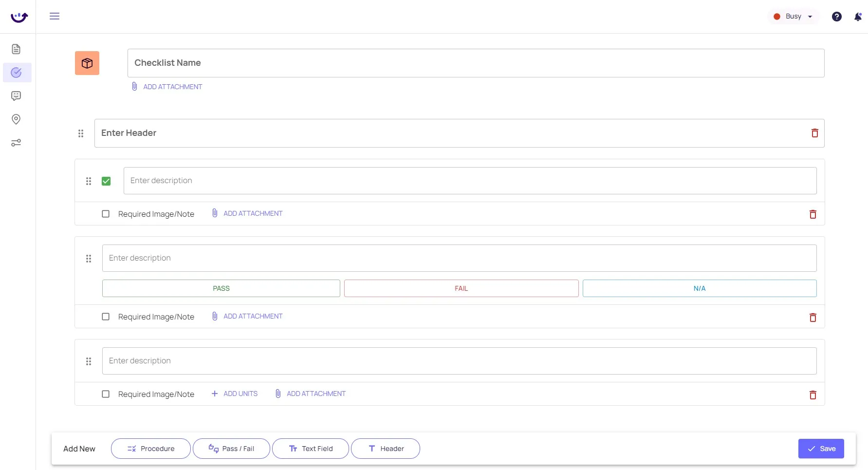The height and width of the screenshot is (470, 868).
Task: Focus the Checklist Name field
Action: click(476, 63)
